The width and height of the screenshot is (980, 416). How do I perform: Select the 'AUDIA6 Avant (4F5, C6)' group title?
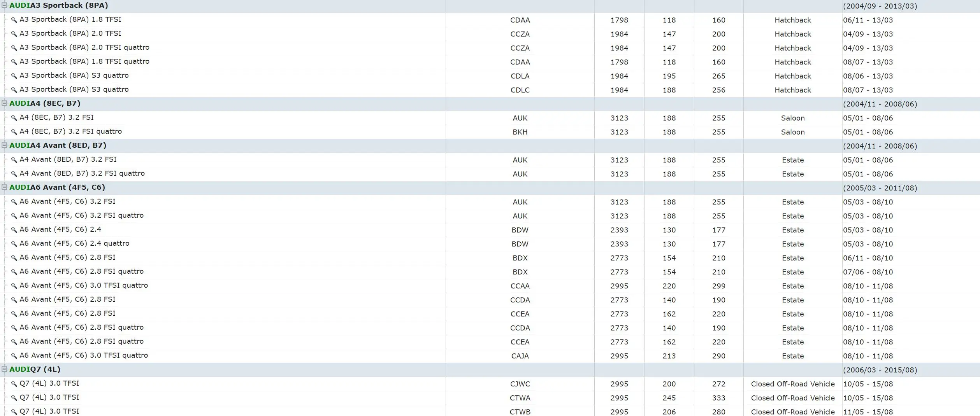(x=57, y=187)
